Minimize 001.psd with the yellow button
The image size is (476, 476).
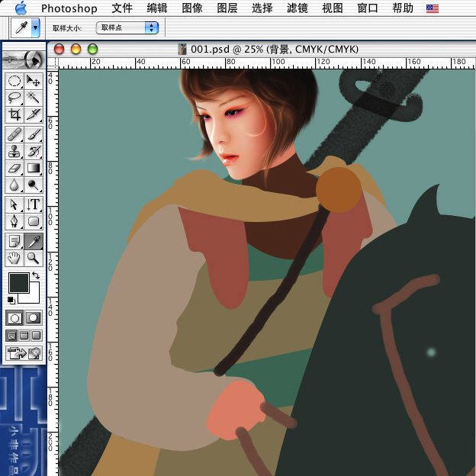pyautogui.click(x=76, y=49)
